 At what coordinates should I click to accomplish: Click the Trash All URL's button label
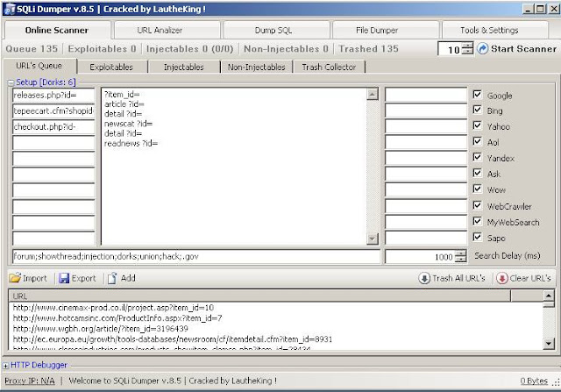click(x=458, y=278)
